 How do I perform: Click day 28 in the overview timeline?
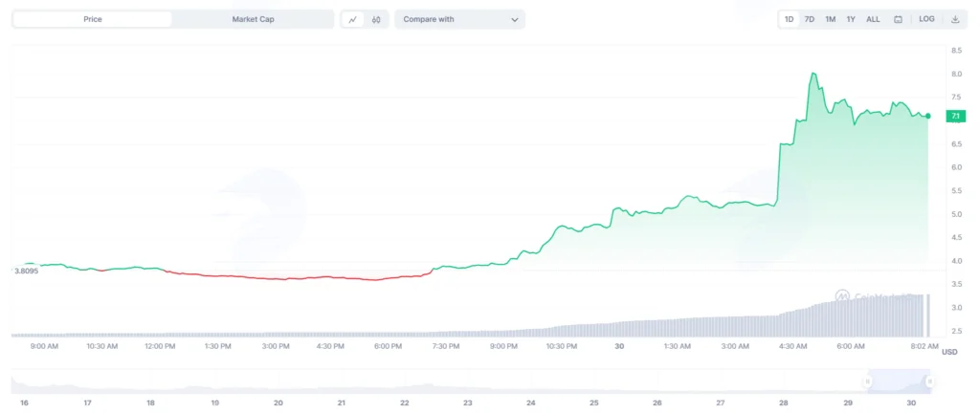(x=785, y=403)
